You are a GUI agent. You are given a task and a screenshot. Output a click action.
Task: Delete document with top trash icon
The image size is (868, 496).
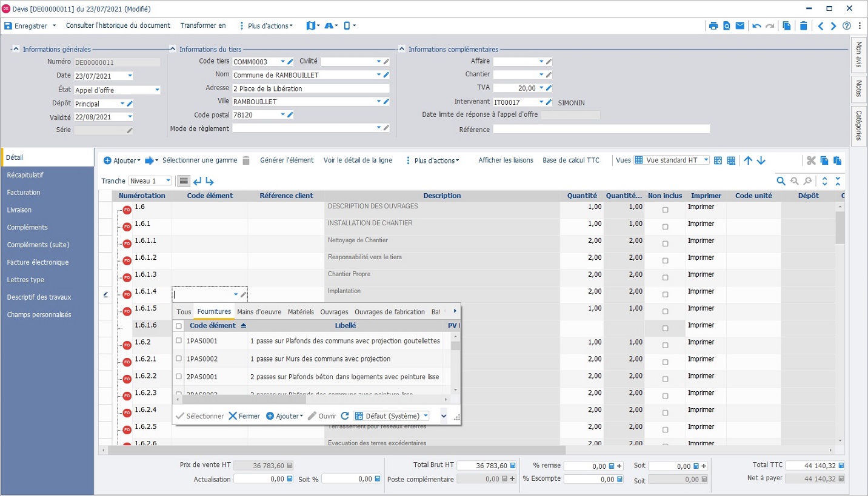click(803, 26)
